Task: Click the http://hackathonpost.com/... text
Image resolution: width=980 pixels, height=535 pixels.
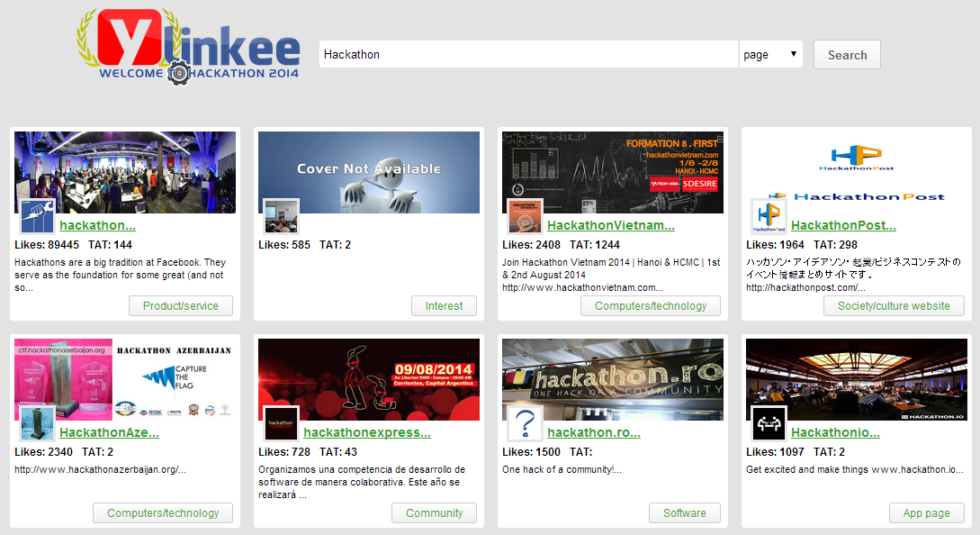Action: coord(805,288)
